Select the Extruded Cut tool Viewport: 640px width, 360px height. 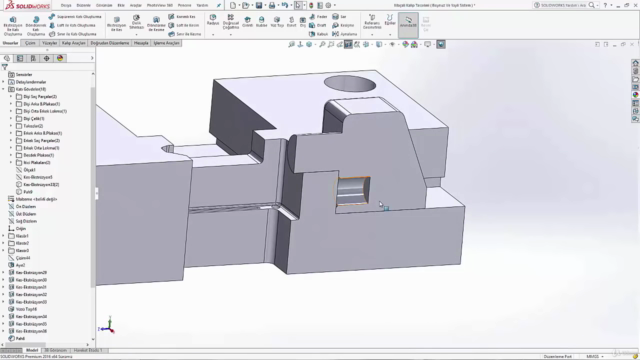(117, 20)
